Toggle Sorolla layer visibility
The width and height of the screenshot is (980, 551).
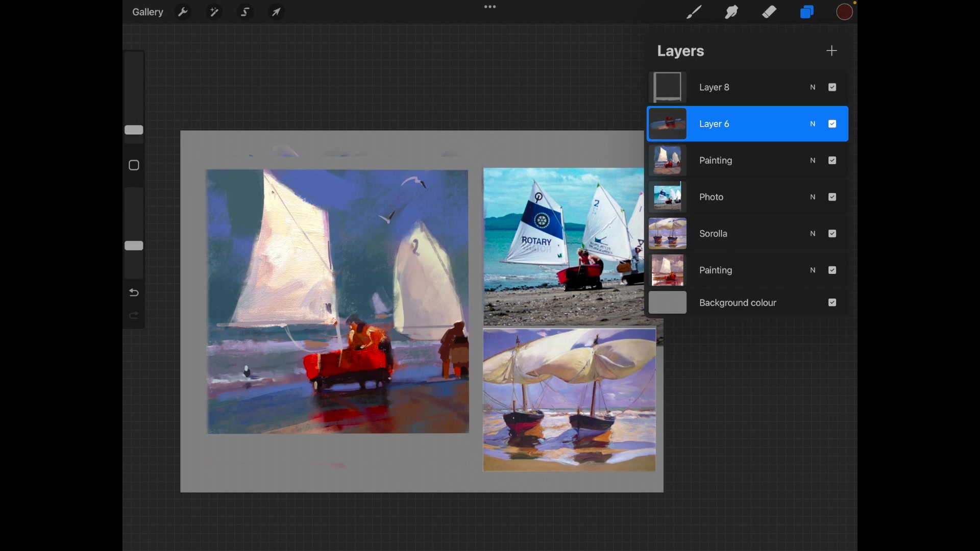[x=832, y=234]
